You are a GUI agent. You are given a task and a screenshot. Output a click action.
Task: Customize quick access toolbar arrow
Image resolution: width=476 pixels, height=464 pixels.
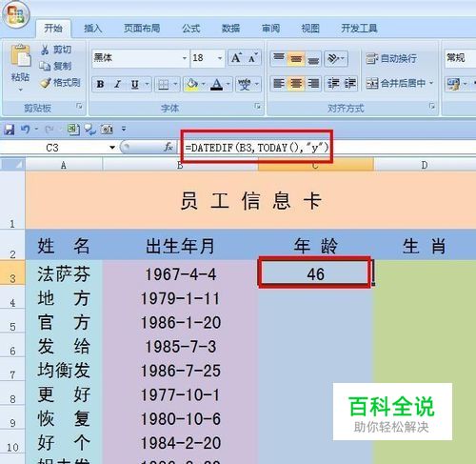(x=124, y=130)
